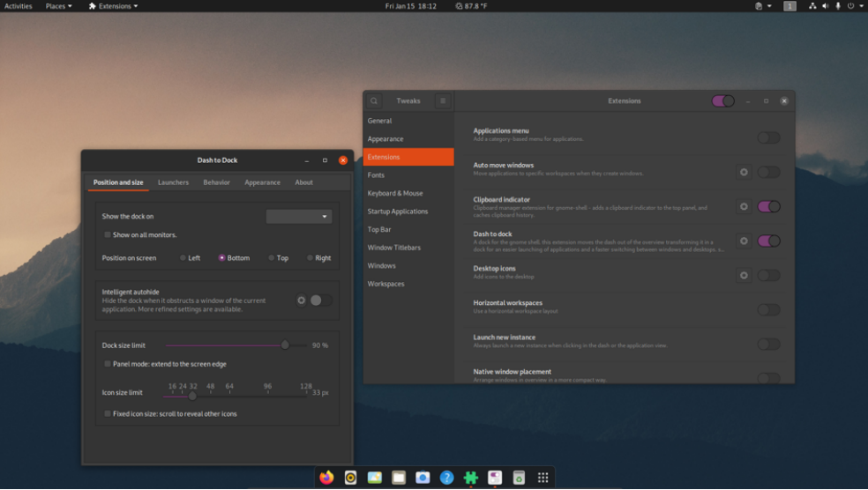Check Show on all monitors
Image resolution: width=868 pixels, height=490 pixels.
[x=108, y=234]
